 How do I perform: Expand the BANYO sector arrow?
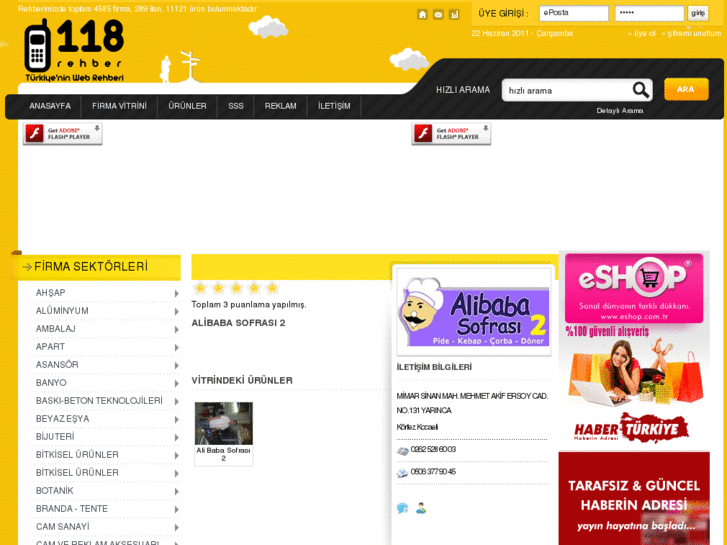177,384
